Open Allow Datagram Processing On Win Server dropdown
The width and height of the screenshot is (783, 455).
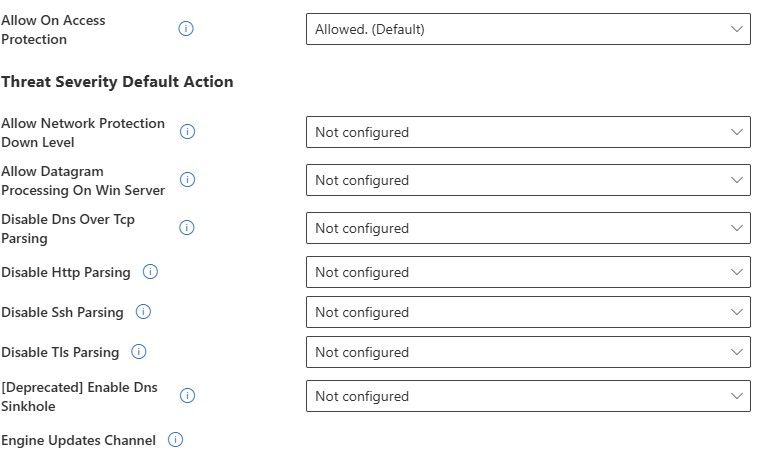[x=528, y=180]
